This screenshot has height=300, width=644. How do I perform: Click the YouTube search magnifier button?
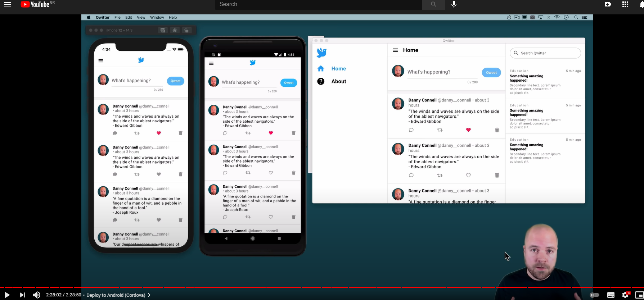coord(433,4)
